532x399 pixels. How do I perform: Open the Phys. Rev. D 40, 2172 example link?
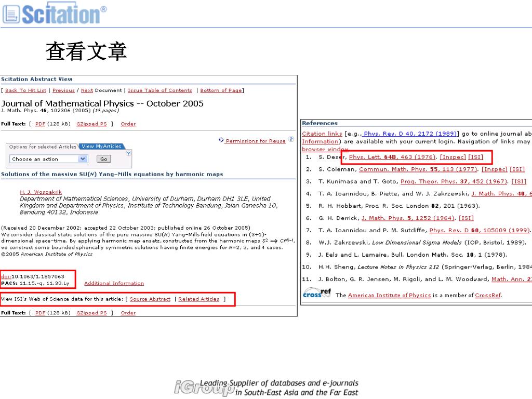410,134
